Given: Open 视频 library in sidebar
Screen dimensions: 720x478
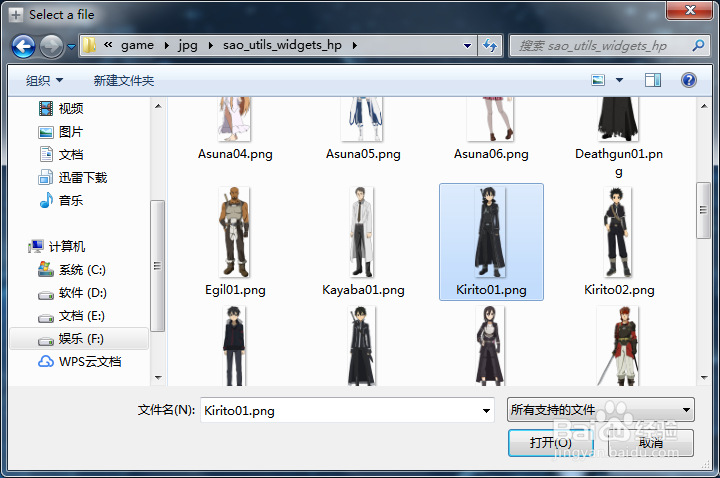Looking at the screenshot, I should (x=61, y=108).
